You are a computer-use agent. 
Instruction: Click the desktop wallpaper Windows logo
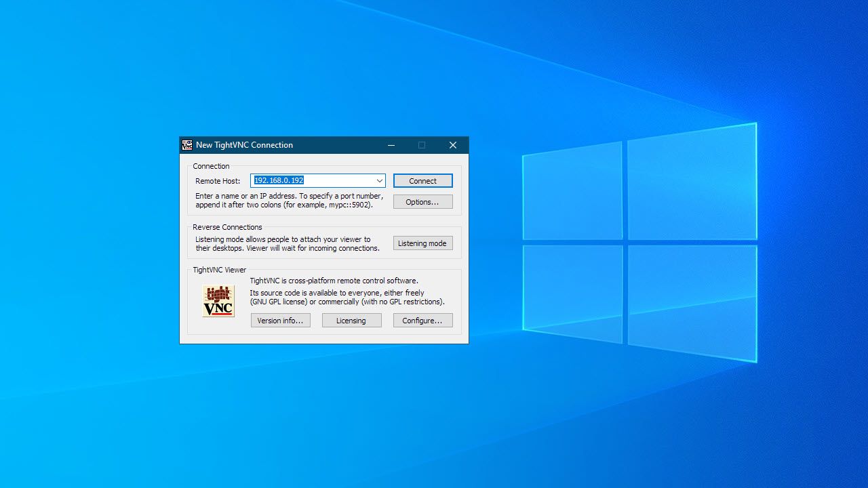click(641, 244)
